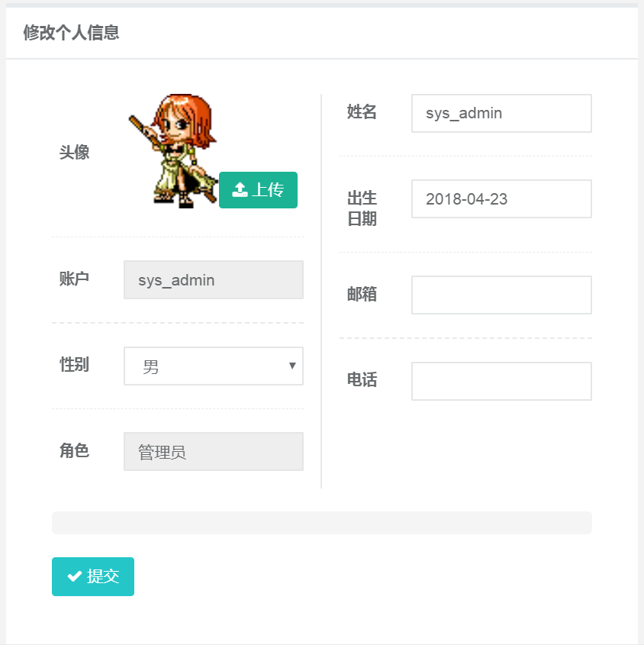
Task: Click the 修改个人信息 panel title
Action: [71, 33]
